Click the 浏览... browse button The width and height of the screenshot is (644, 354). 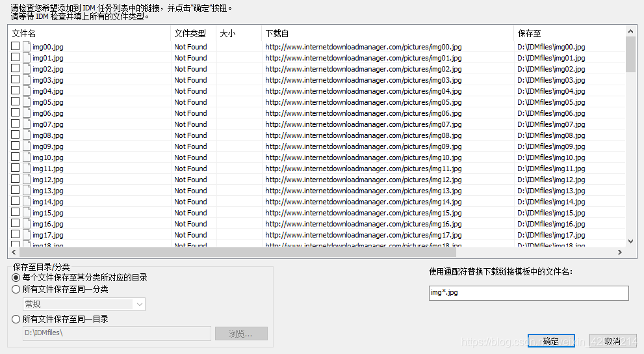click(x=241, y=333)
